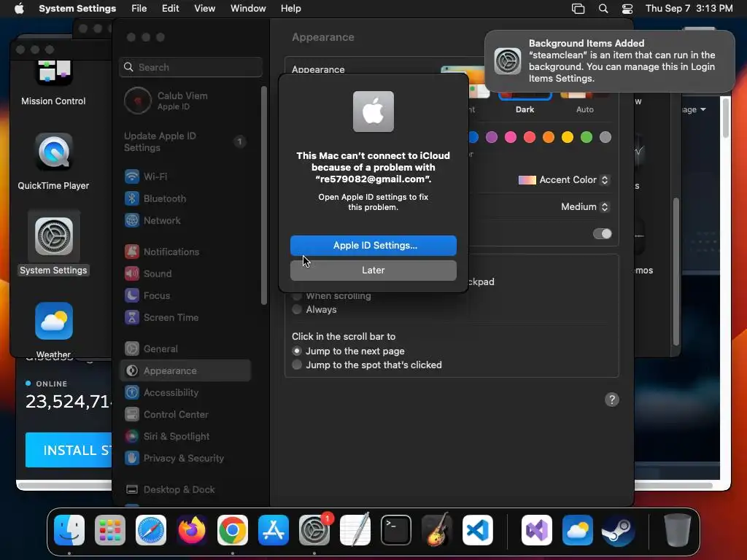Toggle the switch below Medium sidebar size
The image size is (747, 560).
[x=602, y=234]
